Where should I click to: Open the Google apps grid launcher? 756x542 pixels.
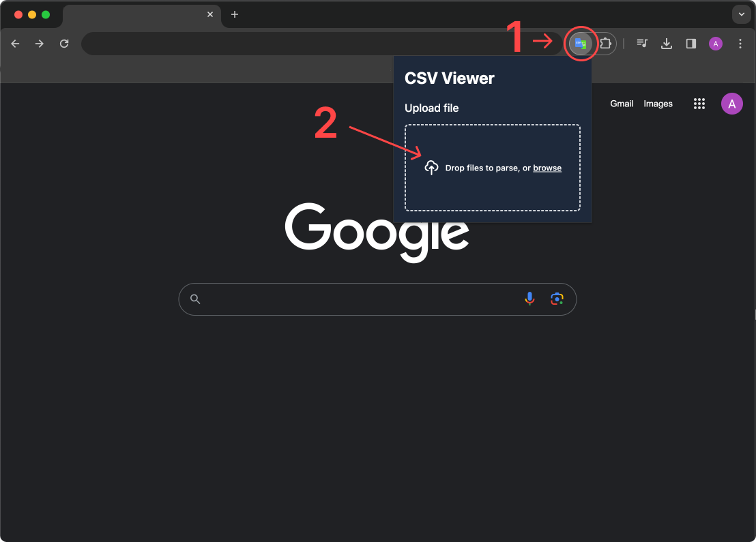[699, 104]
